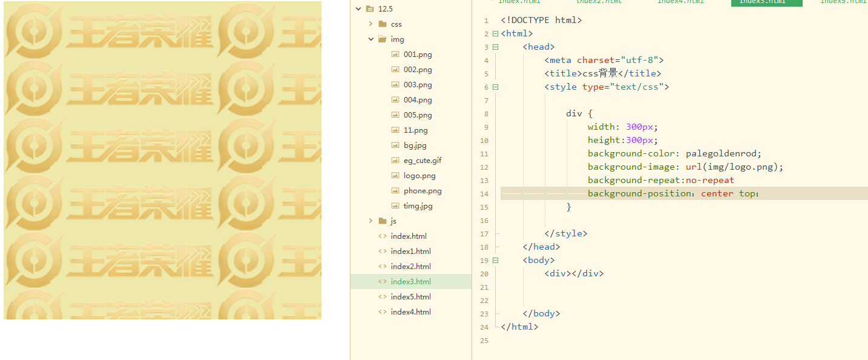Viewport: 868px width, 360px height.
Task: Click the 'div {' selector in code
Action: (579, 114)
